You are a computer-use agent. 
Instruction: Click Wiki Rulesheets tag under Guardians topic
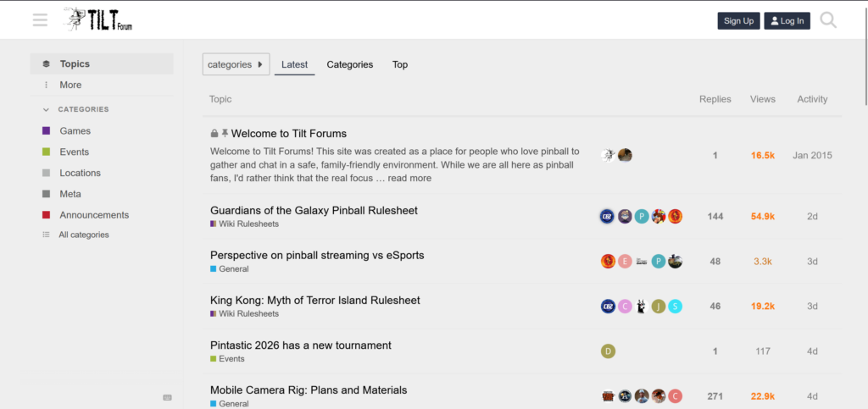coord(245,224)
